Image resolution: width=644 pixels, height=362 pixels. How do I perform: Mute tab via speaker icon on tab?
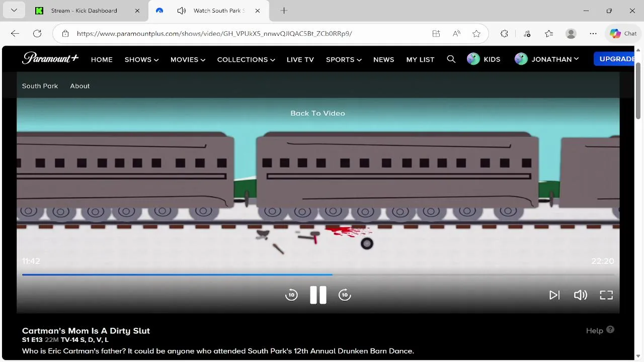point(182,11)
